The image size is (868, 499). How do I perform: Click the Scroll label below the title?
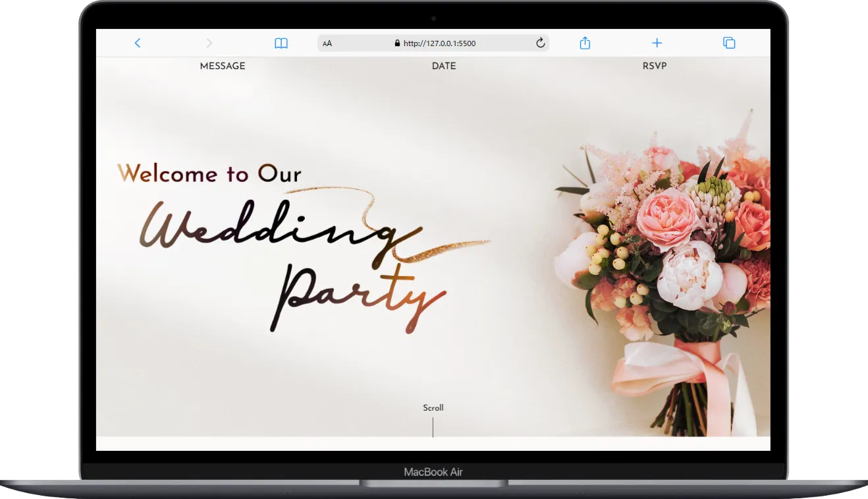click(x=433, y=407)
